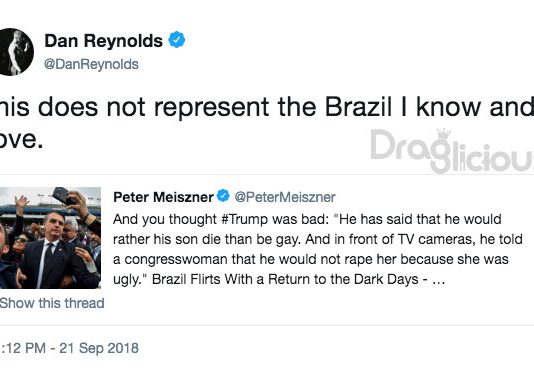The image size is (534, 370).
Task: Click the truncation ellipsis in quoted tweet
Action: click(438, 281)
